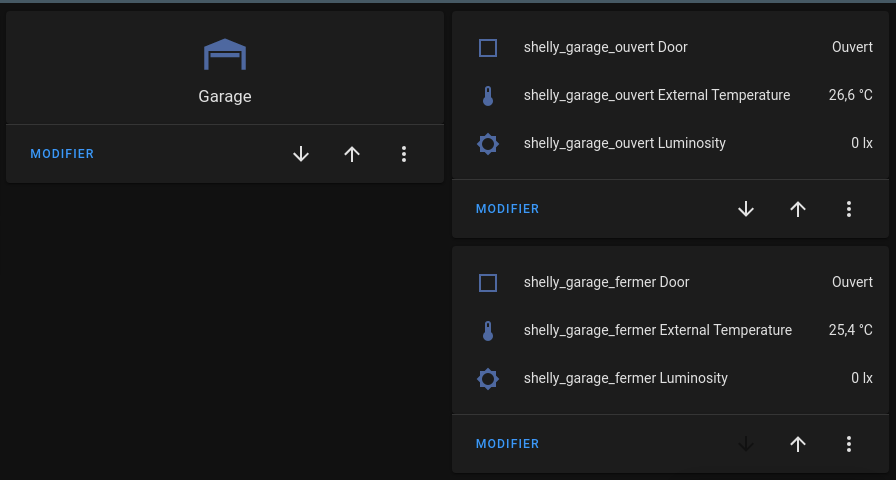Move the Garage card down
This screenshot has width=896, height=480.
pyautogui.click(x=301, y=154)
